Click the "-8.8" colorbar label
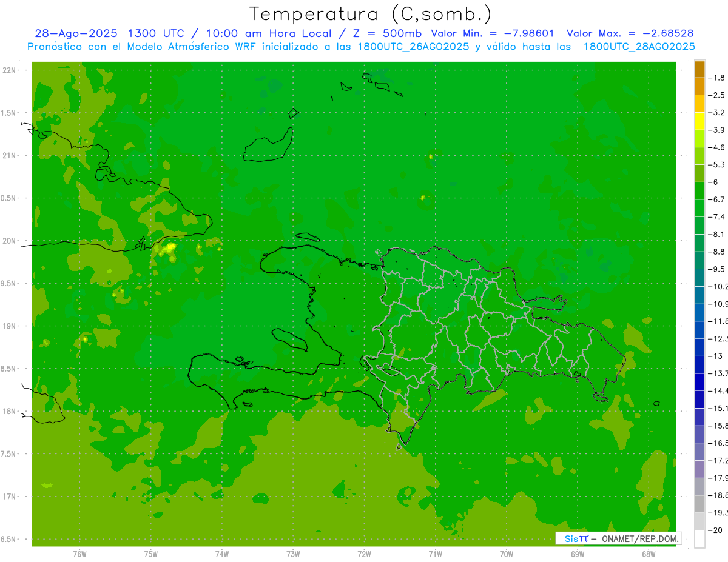This screenshot has height=562, width=728. (x=717, y=252)
